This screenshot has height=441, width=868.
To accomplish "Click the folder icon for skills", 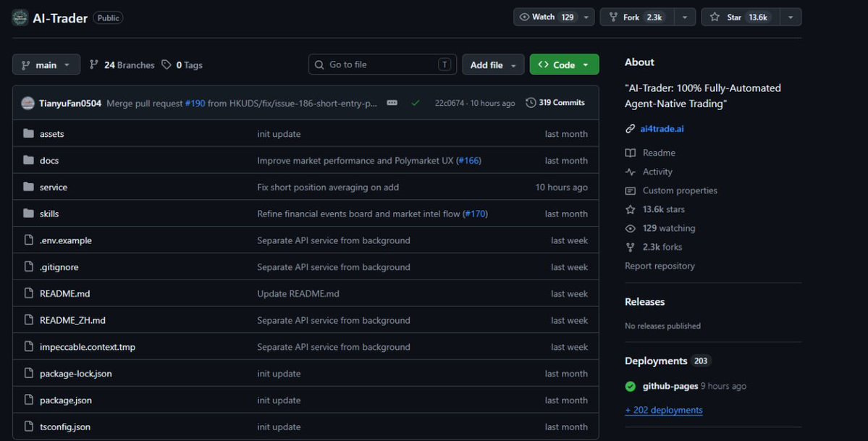I will coord(29,214).
